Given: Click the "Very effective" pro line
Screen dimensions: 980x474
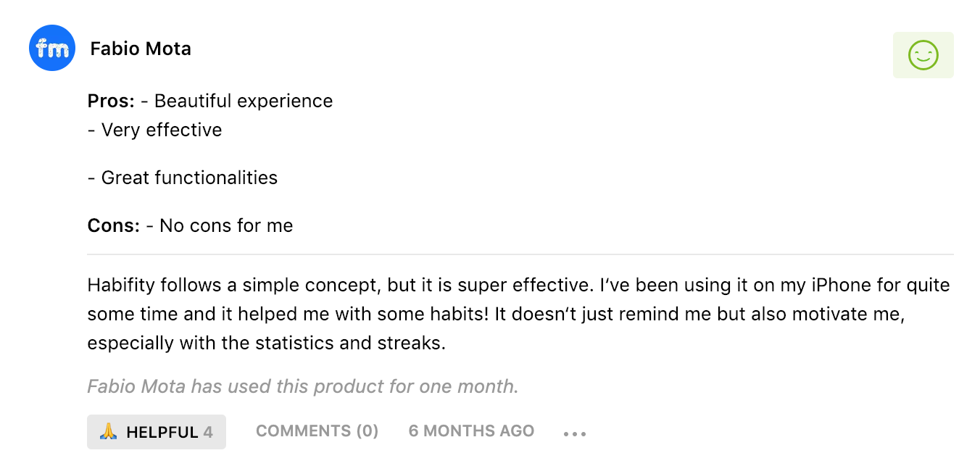Looking at the screenshot, I should (x=162, y=130).
